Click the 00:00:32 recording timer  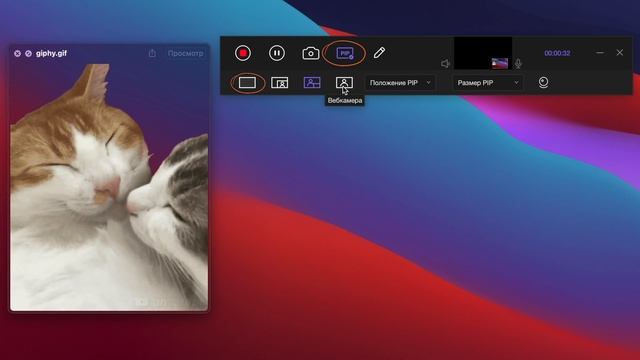[557, 53]
